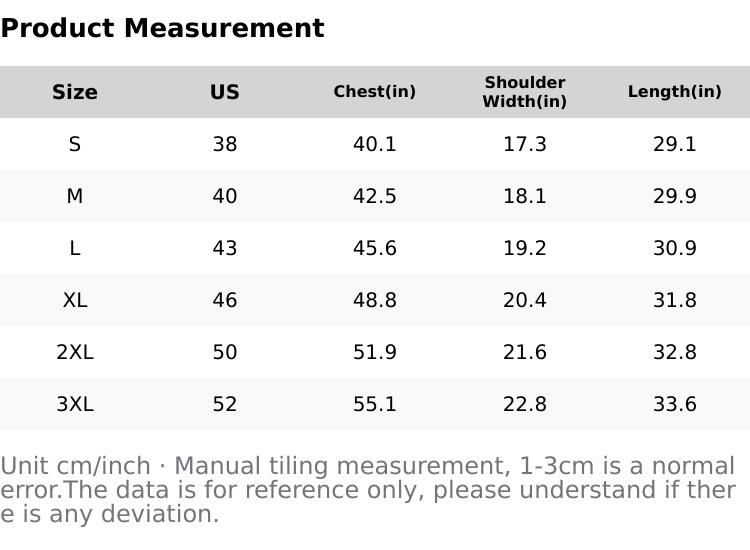Select the Shoulder Width(in) header
750x550 pixels.
(x=525, y=92)
